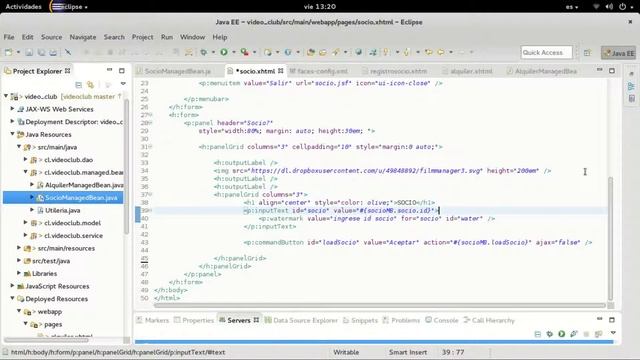Click the 'Smart Insert' status bar entry
Viewport: 640px width, 360px height.
click(408, 352)
